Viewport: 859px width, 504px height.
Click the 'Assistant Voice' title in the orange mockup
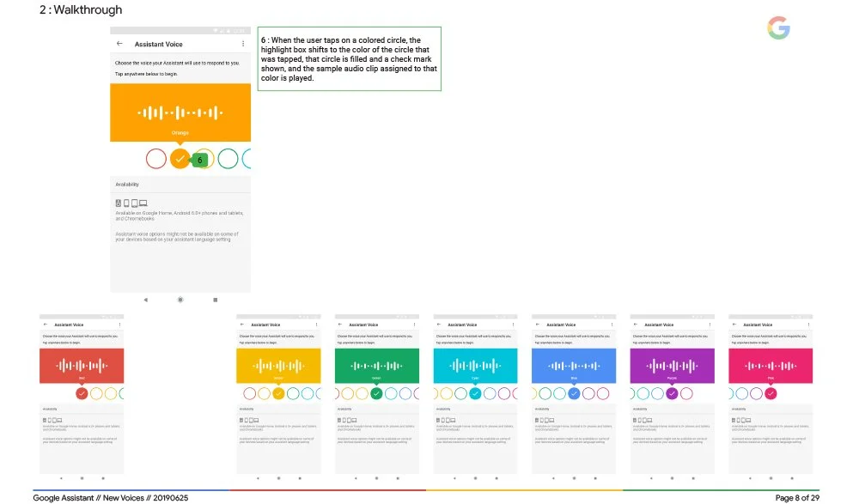click(158, 44)
